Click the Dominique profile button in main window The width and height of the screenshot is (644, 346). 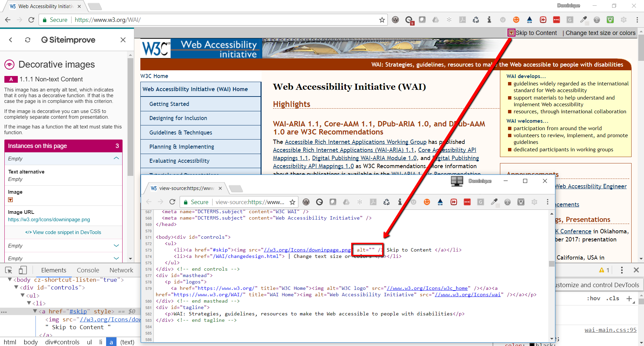(568, 6)
